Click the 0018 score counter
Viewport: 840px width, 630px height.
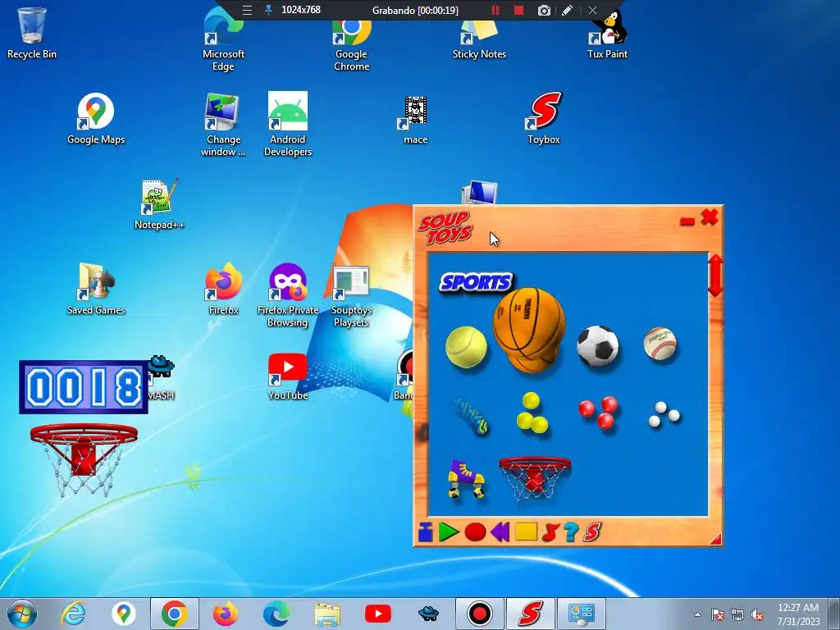tap(84, 387)
